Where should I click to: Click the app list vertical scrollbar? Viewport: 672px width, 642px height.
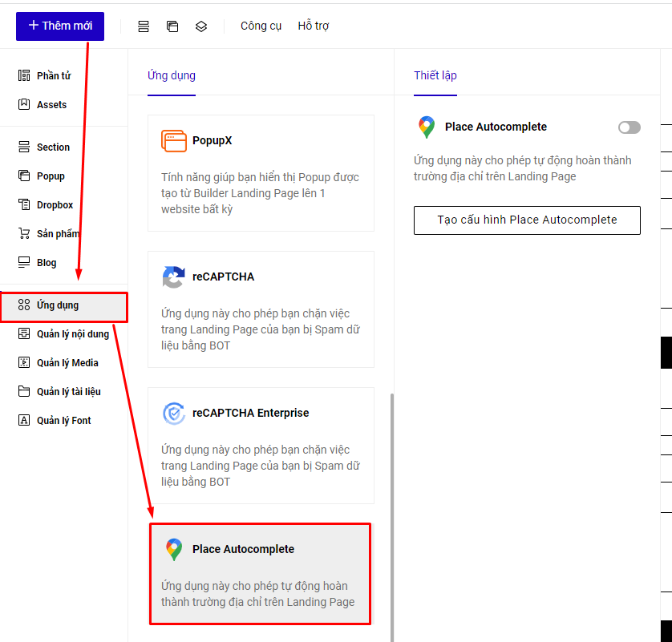pyautogui.click(x=391, y=513)
